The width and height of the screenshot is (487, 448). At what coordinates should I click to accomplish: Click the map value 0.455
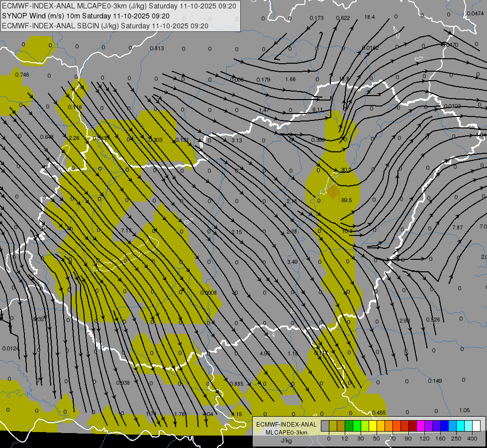379,413
